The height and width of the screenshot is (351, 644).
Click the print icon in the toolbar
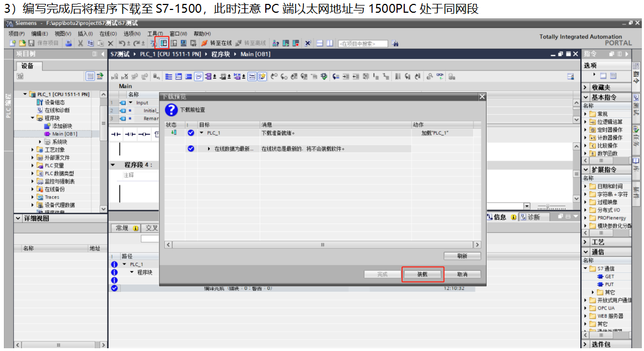tap(69, 43)
